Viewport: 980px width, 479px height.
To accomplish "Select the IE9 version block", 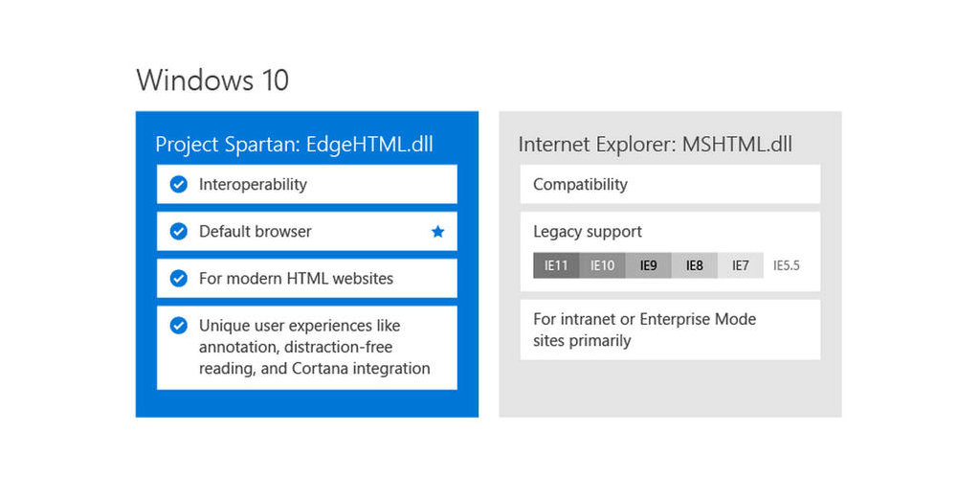I will [649, 265].
